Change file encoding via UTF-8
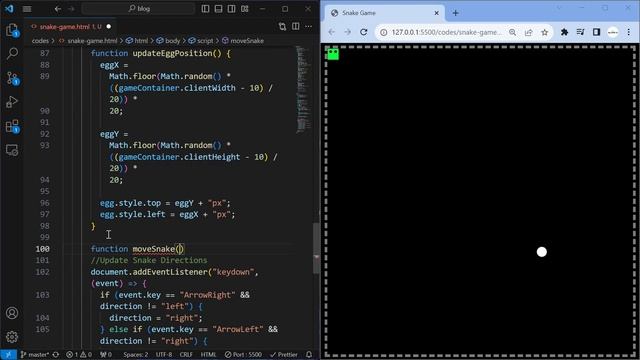 [x=164, y=354]
